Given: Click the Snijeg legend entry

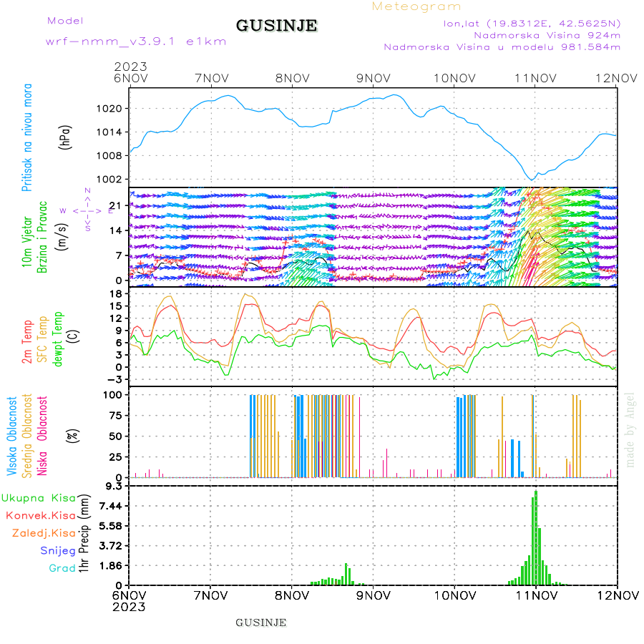Looking at the screenshot, I should 58,551.
